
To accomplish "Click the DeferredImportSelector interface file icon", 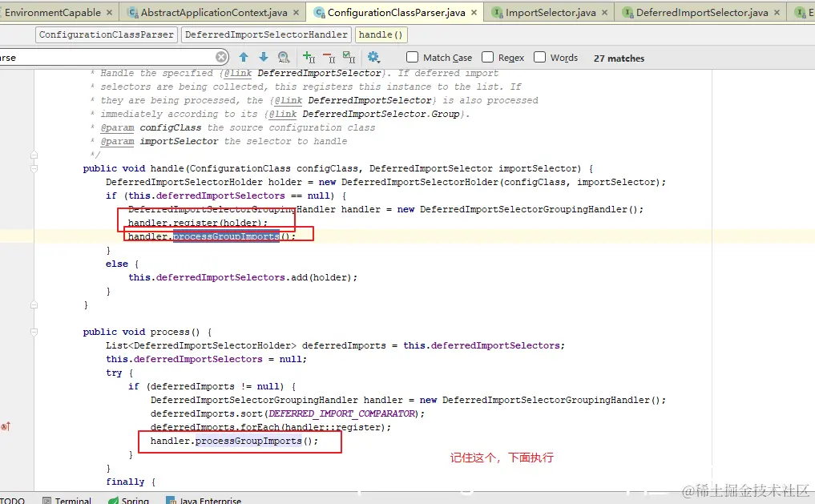I will pos(628,13).
